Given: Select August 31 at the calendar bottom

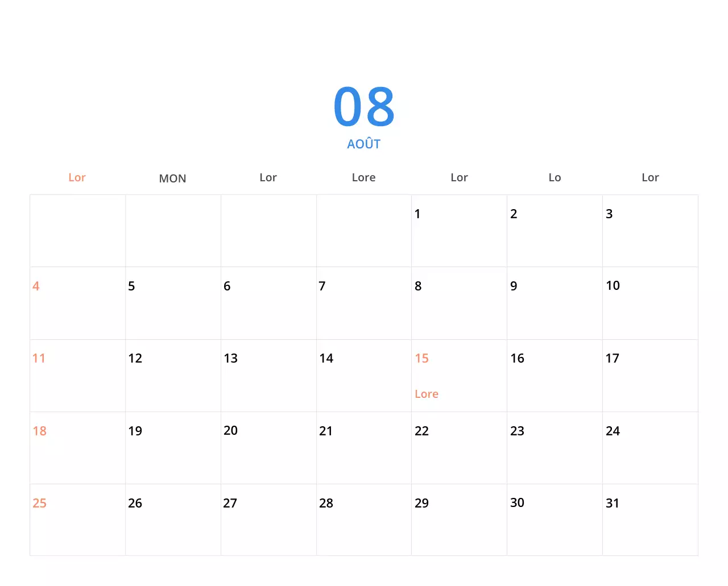Looking at the screenshot, I should (x=650, y=520).
